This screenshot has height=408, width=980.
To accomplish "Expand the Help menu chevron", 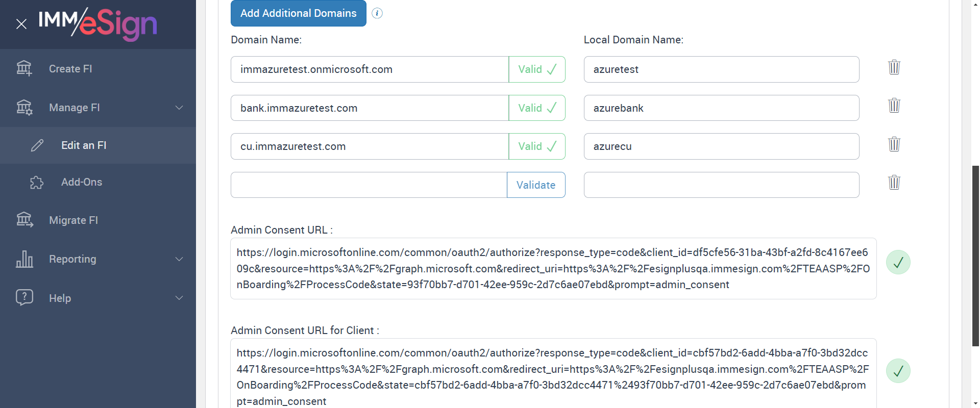I will [179, 298].
